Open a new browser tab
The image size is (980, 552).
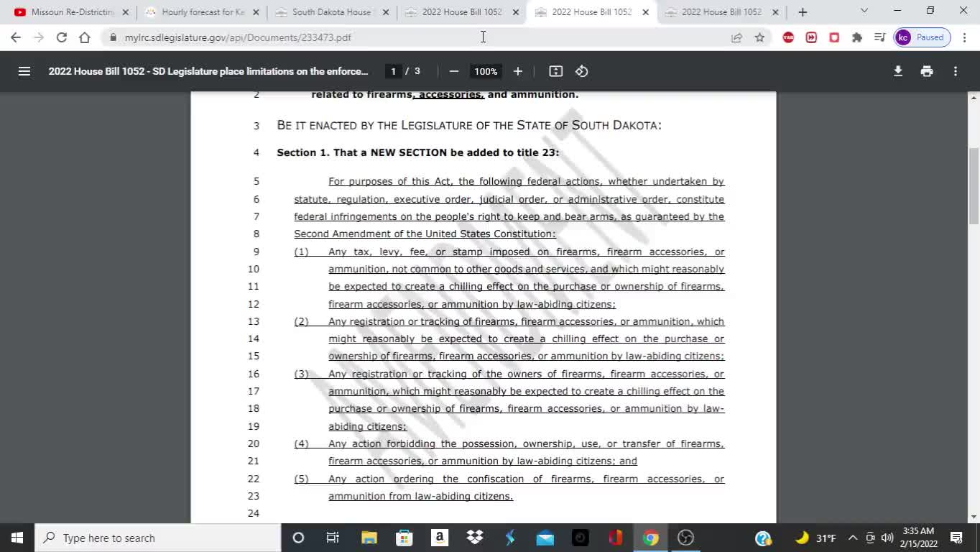[803, 12]
